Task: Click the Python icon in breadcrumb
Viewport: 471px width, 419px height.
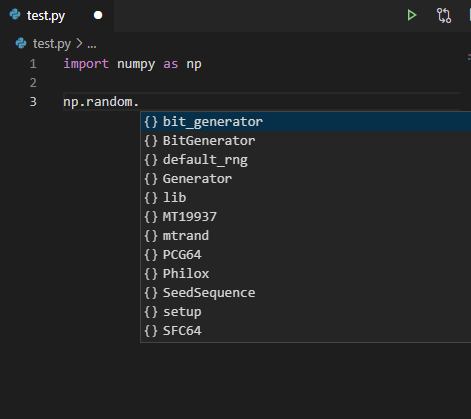Action: click(x=21, y=43)
